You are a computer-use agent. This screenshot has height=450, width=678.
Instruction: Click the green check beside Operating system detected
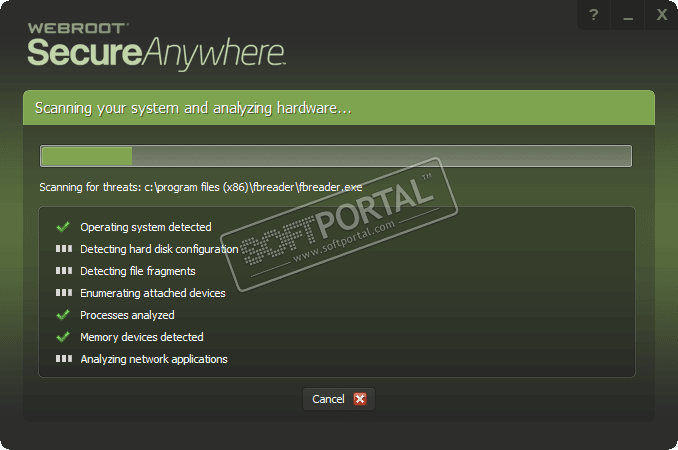click(63, 227)
